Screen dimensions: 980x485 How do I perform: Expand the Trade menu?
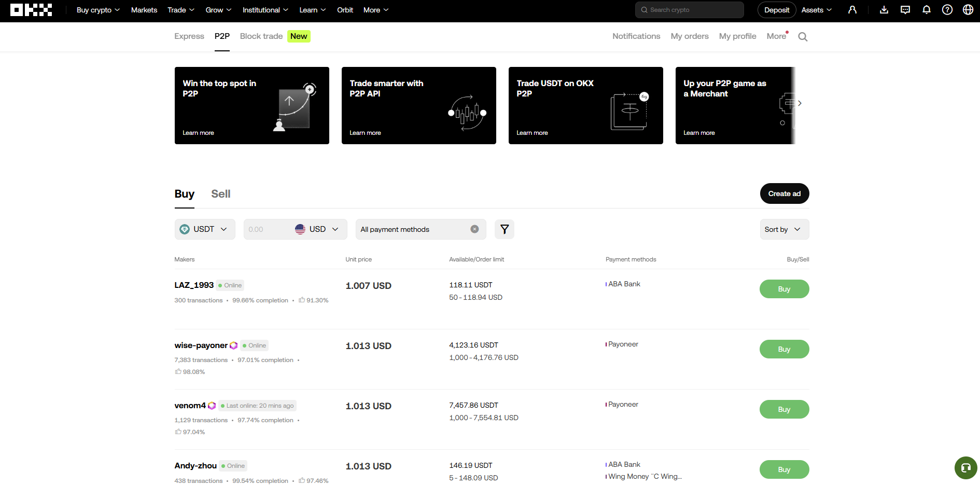(181, 10)
